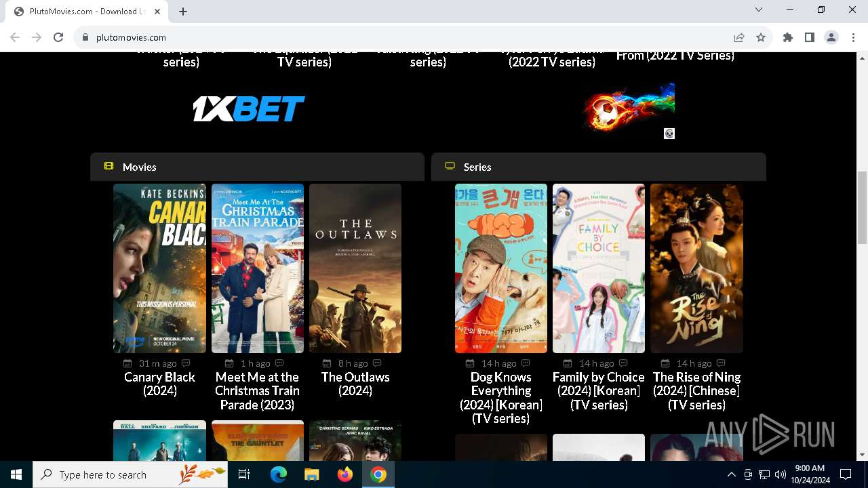The width and height of the screenshot is (868, 488).
Task: Expand hidden system tray icons chevron
Action: (x=731, y=474)
